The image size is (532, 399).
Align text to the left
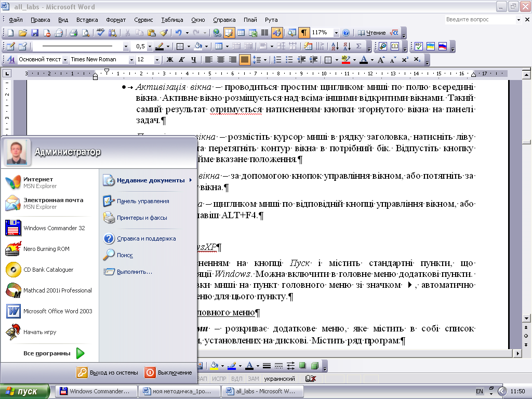point(209,60)
